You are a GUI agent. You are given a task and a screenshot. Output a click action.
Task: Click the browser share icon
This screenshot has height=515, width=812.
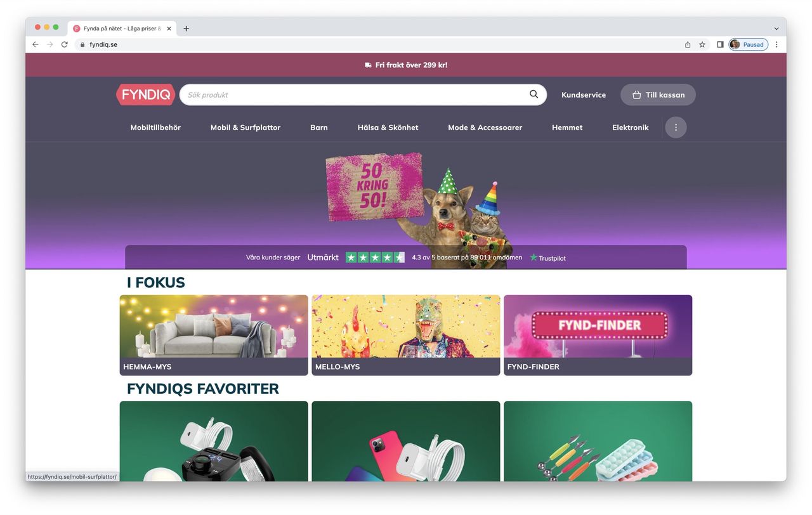pyautogui.click(x=688, y=44)
